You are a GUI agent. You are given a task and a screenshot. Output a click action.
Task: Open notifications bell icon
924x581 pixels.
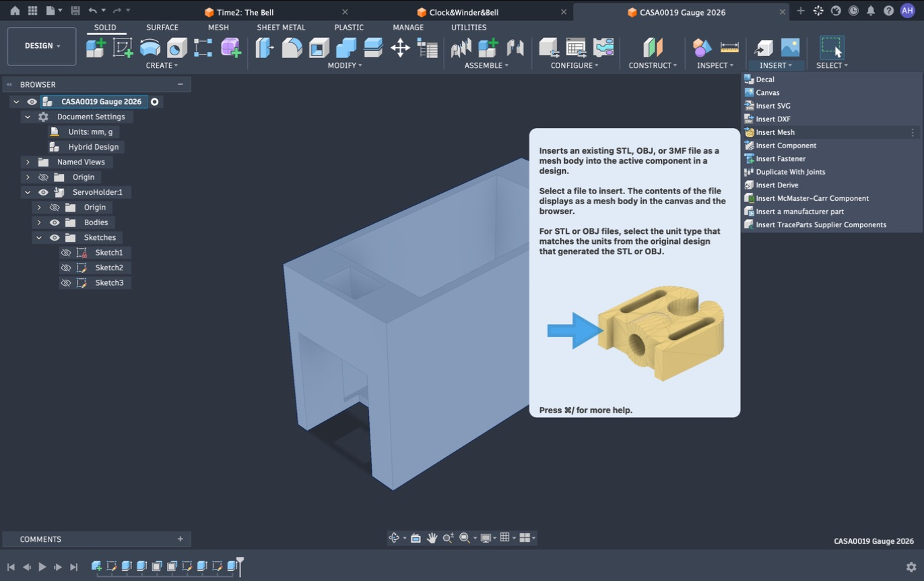tap(871, 11)
